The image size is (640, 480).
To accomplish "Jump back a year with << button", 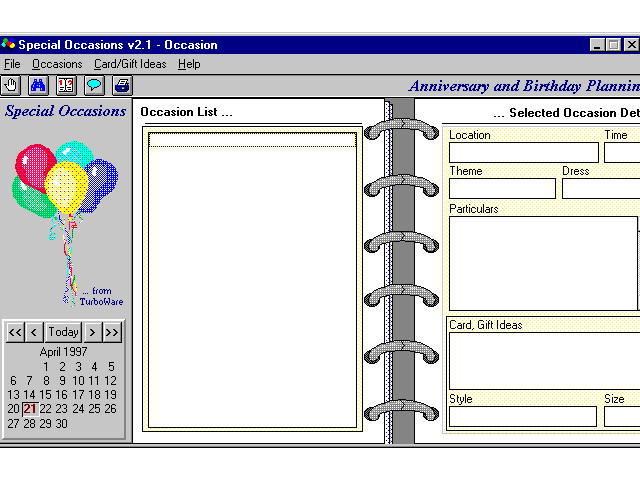I will (x=15, y=332).
